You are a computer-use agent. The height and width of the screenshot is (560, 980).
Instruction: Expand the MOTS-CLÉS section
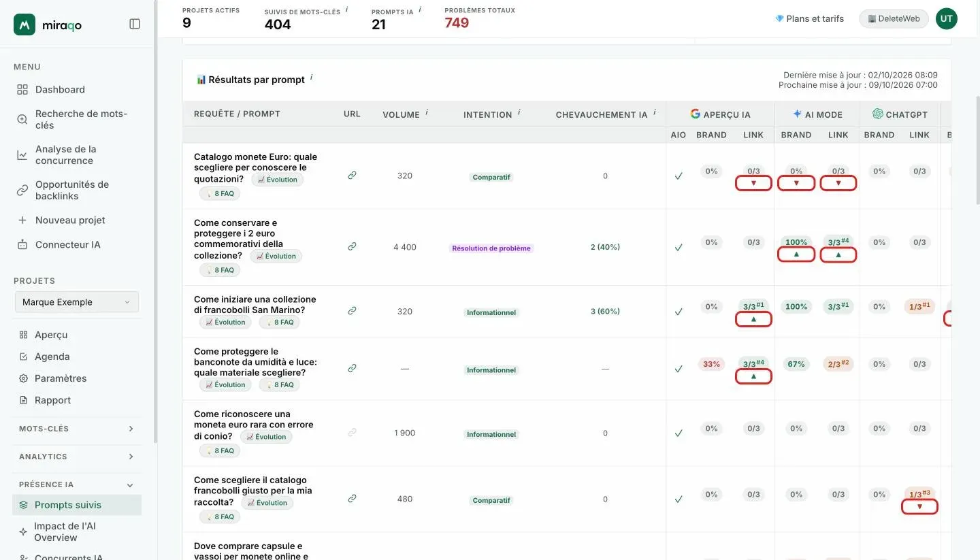(x=76, y=429)
